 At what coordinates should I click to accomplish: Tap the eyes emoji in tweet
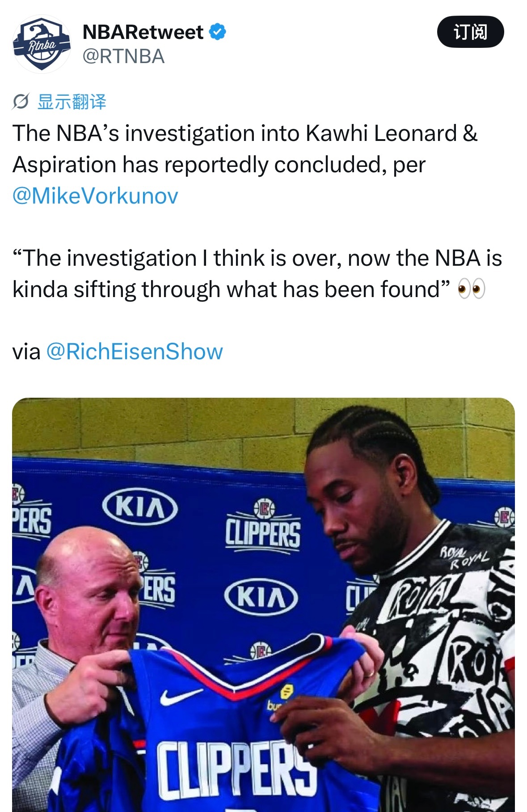(471, 289)
